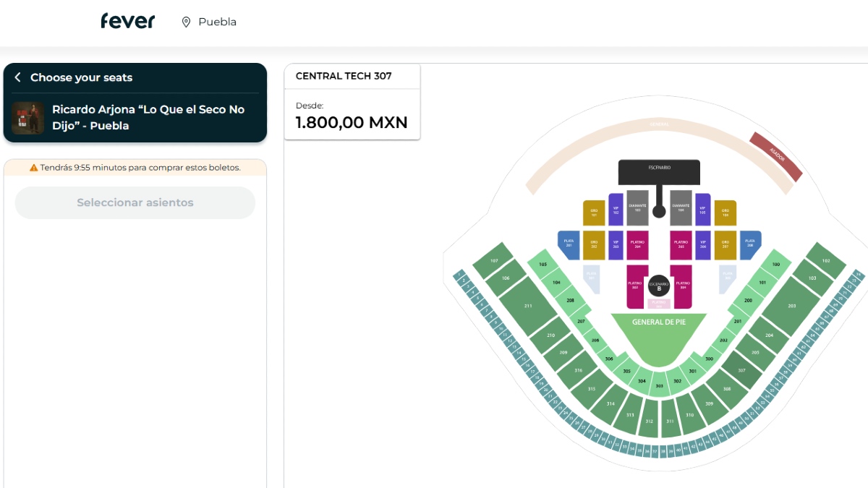
Task: Click the Fever logo in the header
Action: pos(128,20)
